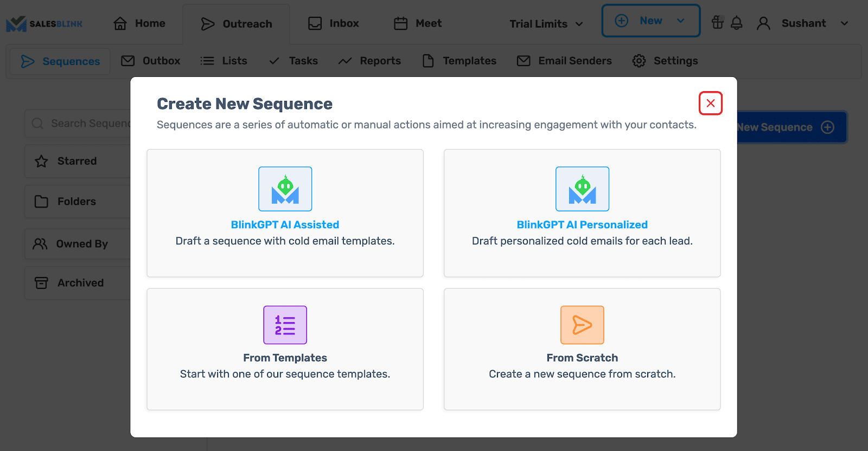Open the Templates section
Viewport: 868px width, 451px height.
click(459, 61)
